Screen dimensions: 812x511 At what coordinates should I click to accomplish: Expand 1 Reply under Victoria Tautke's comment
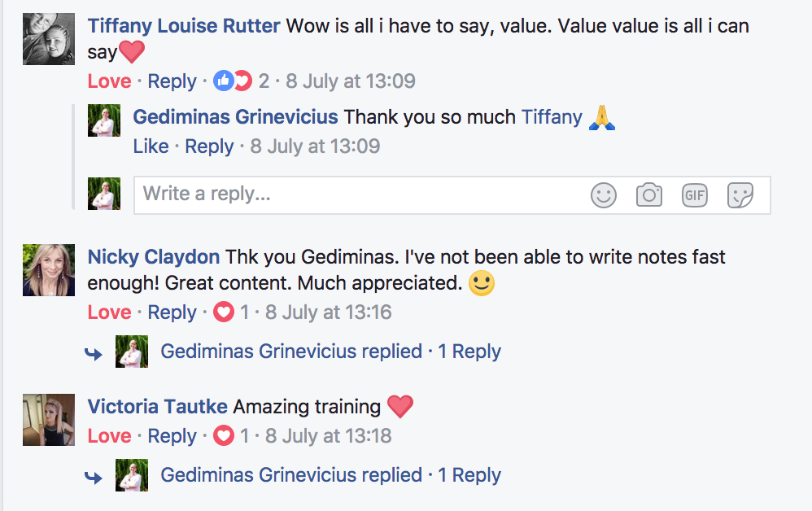[x=469, y=475]
